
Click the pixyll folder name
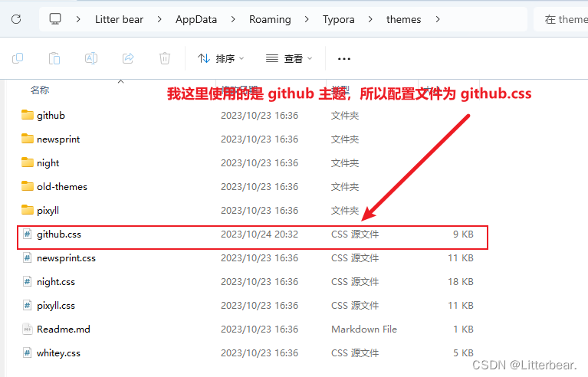coord(48,211)
